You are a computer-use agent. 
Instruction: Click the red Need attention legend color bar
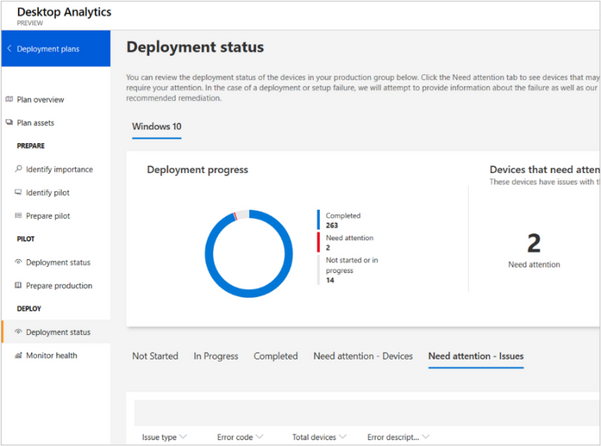click(318, 242)
